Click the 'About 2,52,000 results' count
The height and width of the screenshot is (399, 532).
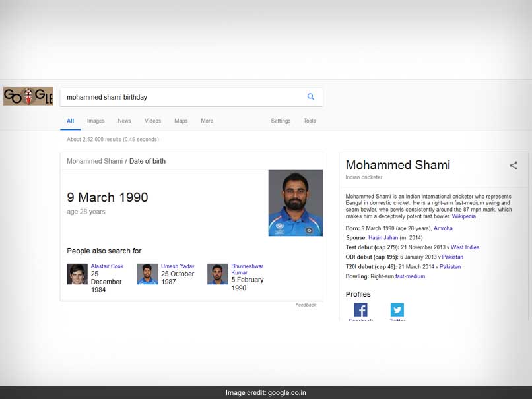tap(113, 139)
